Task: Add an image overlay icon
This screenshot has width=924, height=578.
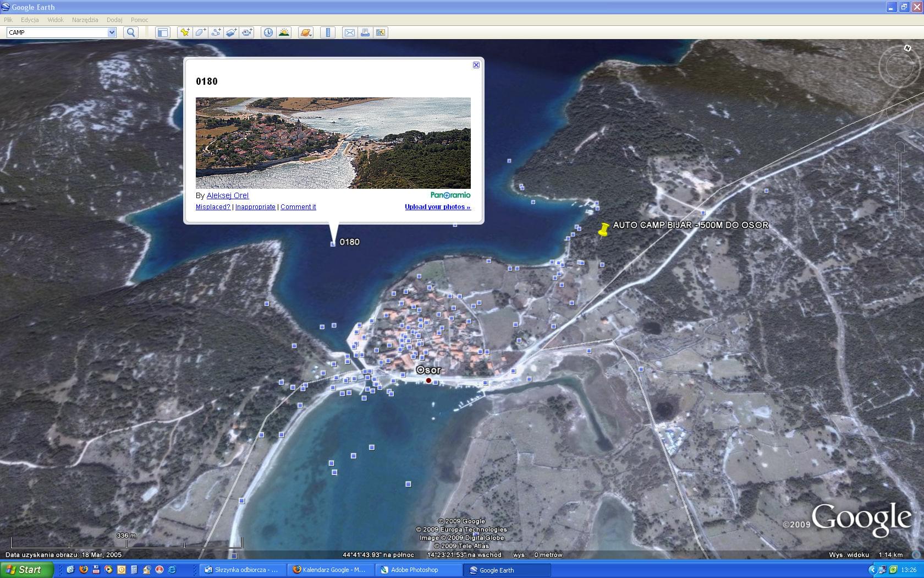Action: [231, 32]
